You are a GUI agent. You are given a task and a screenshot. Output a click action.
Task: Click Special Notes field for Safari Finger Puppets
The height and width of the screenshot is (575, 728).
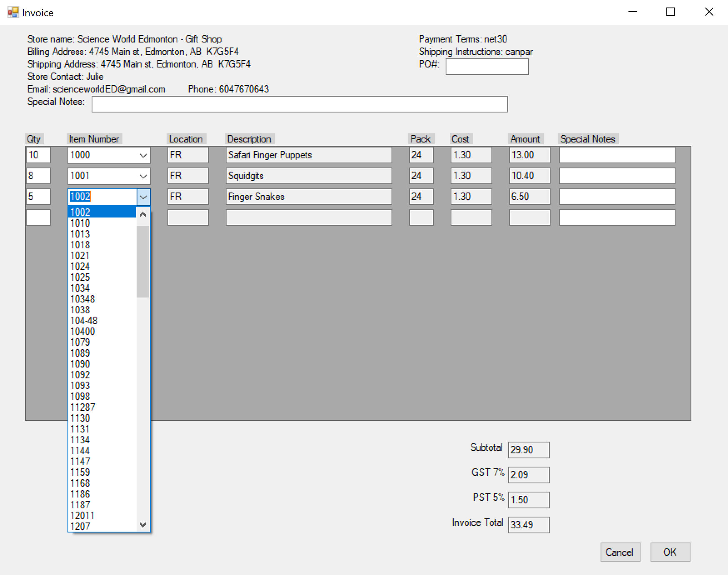617,155
